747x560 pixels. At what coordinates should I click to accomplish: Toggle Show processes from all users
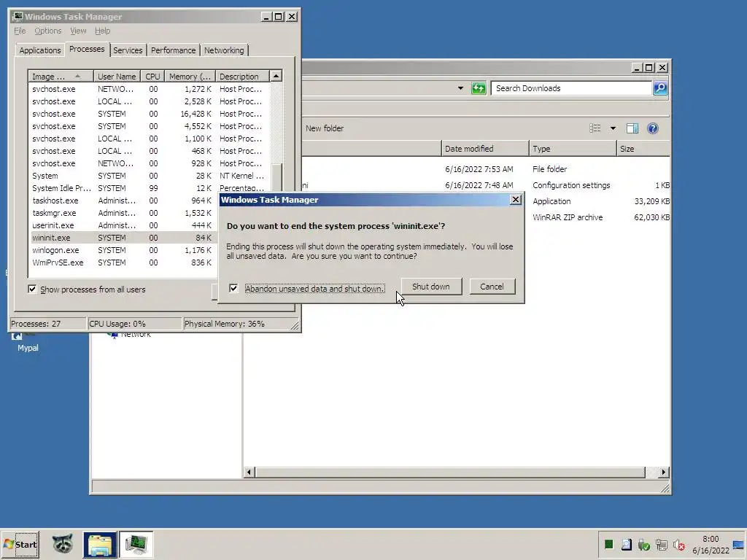(x=32, y=289)
